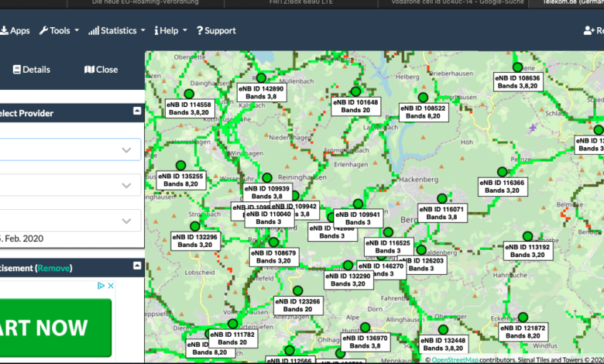Expand the third dropdown above the date
This screenshot has height=364, width=604.
70,221
